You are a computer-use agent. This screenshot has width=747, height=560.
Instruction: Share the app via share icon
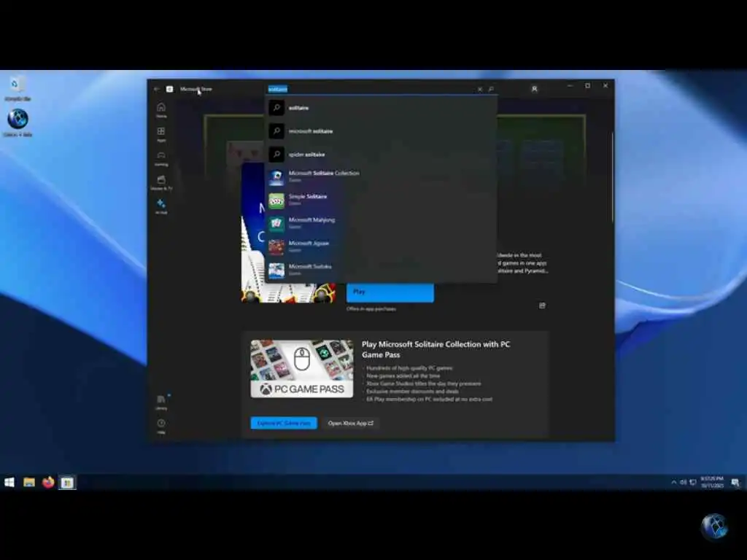tap(542, 306)
